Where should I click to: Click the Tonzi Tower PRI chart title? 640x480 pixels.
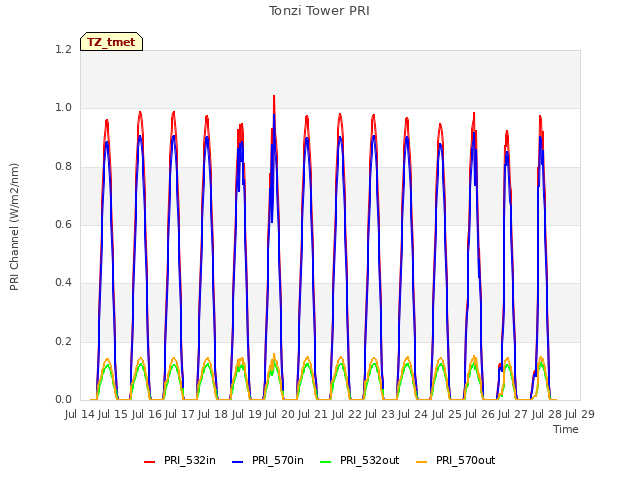click(x=319, y=11)
